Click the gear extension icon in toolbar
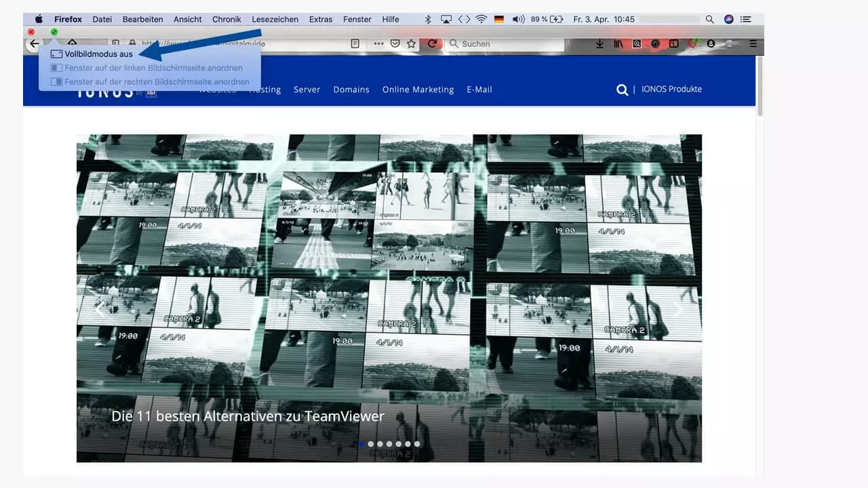This screenshot has height=488, width=868. 730,44
